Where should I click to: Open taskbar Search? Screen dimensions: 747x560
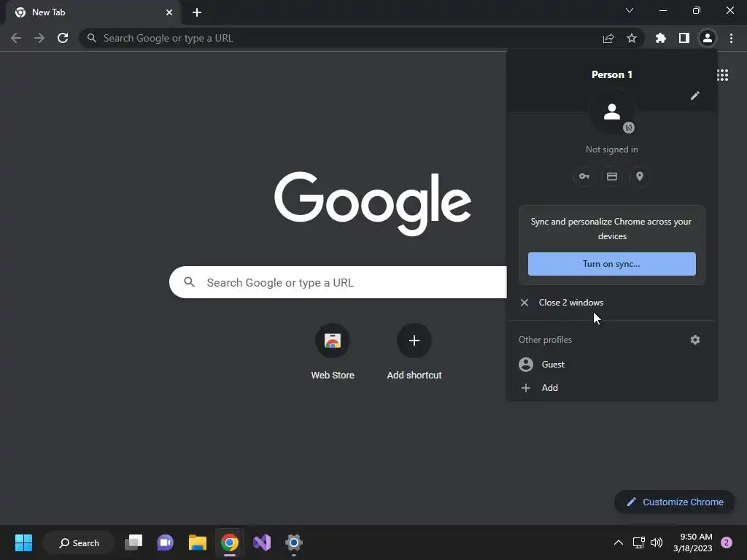click(x=79, y=542)
